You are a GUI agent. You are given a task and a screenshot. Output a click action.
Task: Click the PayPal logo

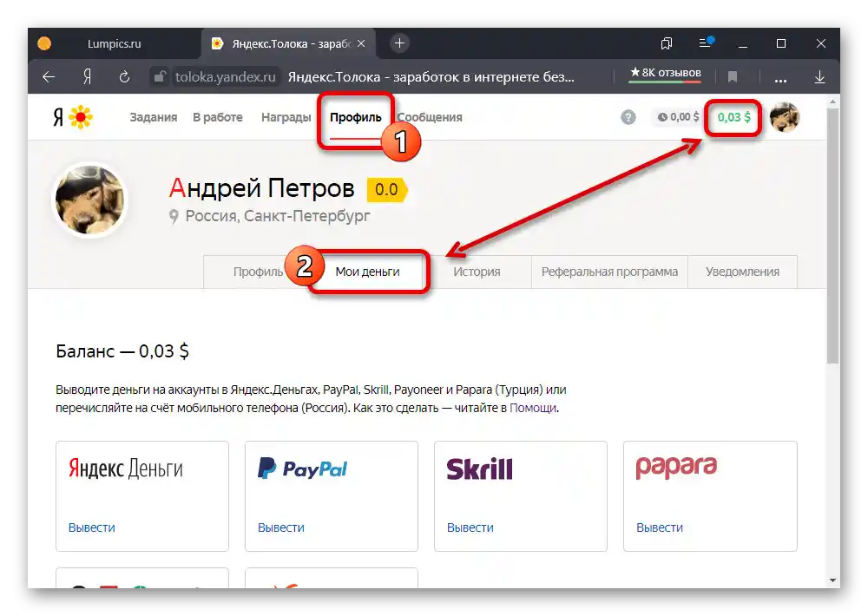[x=302, y=469]
